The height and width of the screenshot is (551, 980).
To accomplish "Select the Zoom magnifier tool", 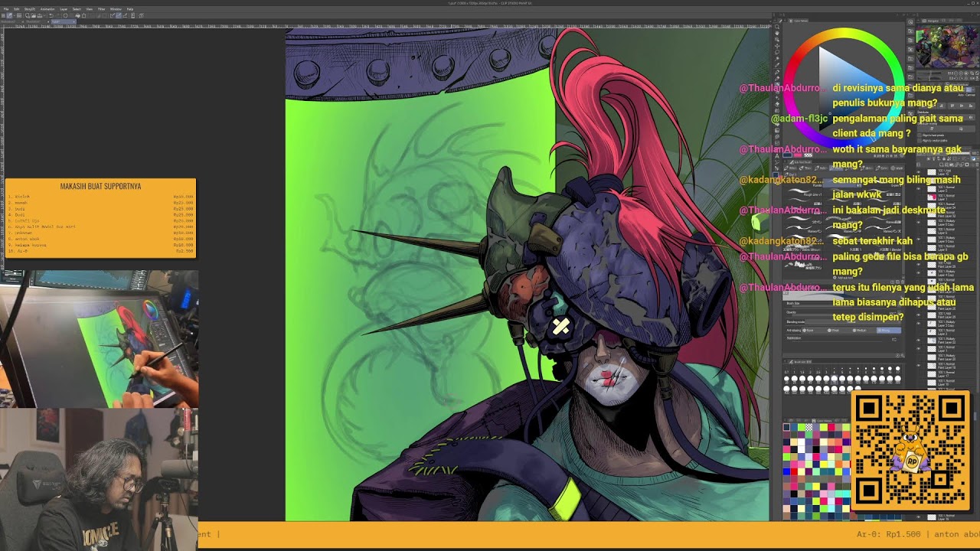I will coord(777,27).
